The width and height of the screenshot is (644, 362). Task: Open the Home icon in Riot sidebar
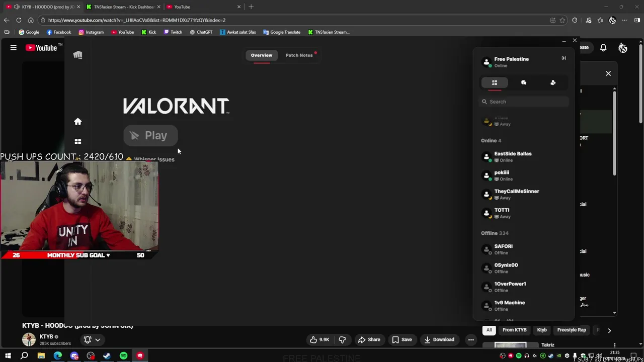77,122
